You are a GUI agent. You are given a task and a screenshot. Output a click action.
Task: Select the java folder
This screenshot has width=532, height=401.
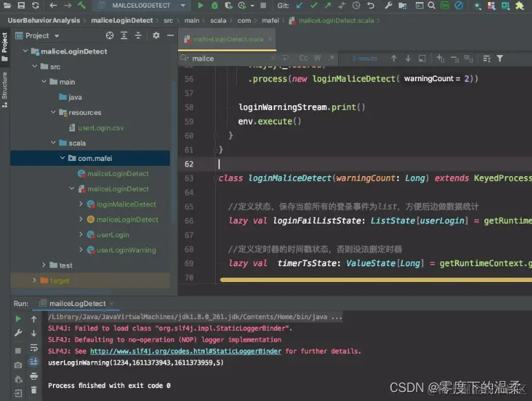pyautogui.click(x=70, y=97)
